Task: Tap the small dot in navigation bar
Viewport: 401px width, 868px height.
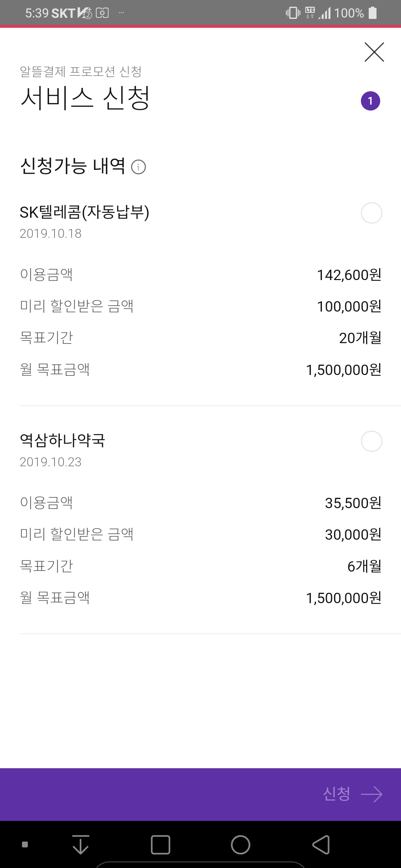Action: tap(25, 845)
